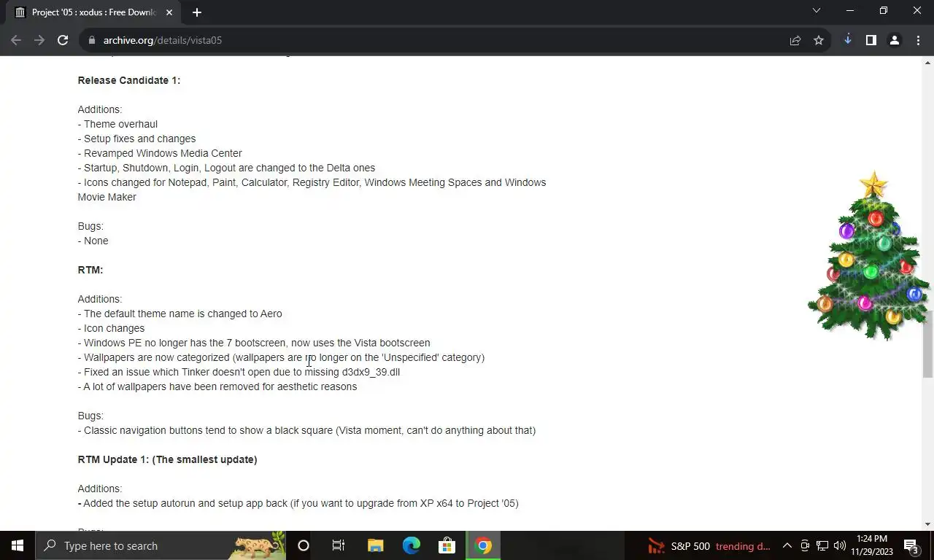Show hidden system tray icons
This screenshot has height=560, width=934.
click(x=787, y=545)
